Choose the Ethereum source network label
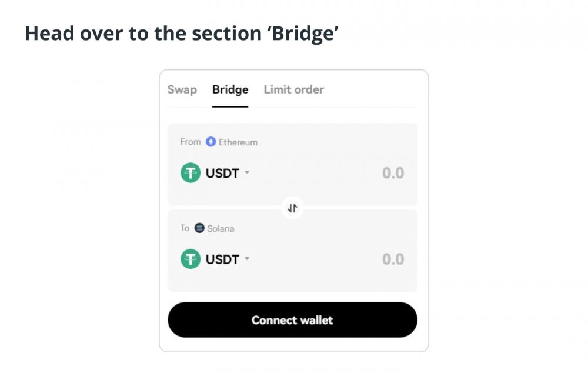 (x=238, y=142)
